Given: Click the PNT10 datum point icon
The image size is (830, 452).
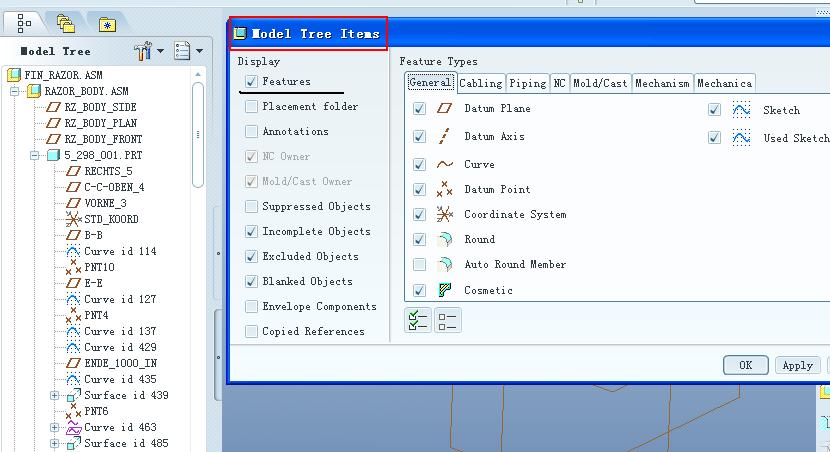Looking at the screenshot, I should (74, 267).
